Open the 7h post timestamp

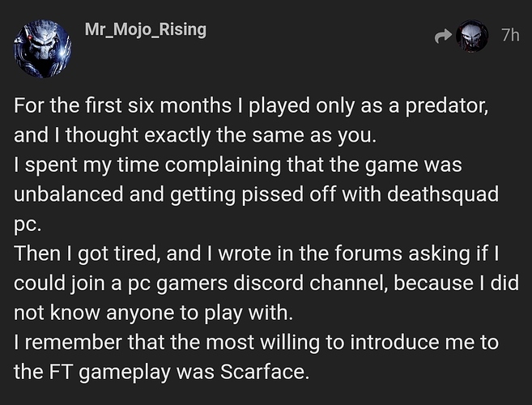click(x=510, y=35)
